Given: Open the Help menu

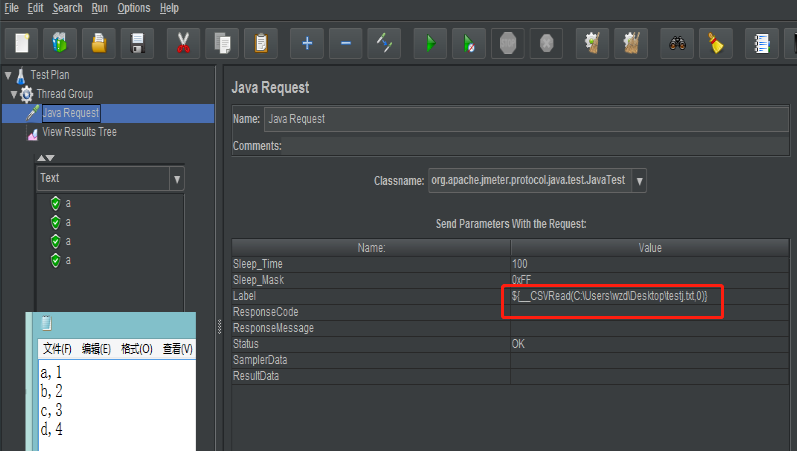Looking at the screenshot, I should (x=169, y=8).
